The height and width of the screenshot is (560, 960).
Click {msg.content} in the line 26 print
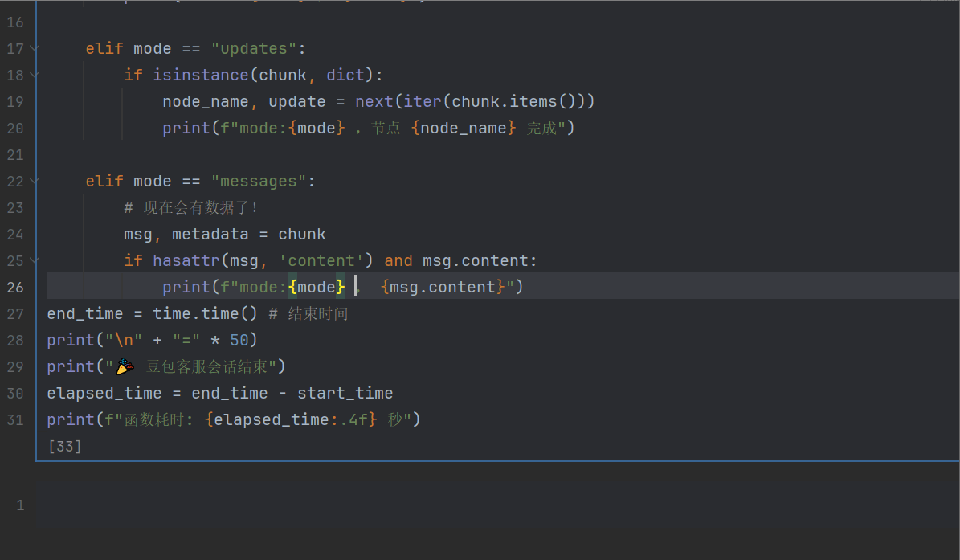(443, 287)
